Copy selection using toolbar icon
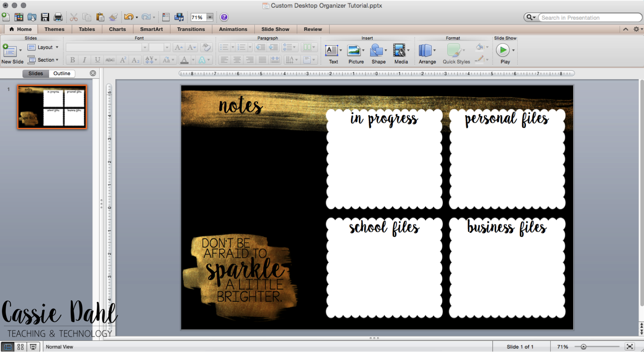The image size is (644, 352). coord(87,17)
